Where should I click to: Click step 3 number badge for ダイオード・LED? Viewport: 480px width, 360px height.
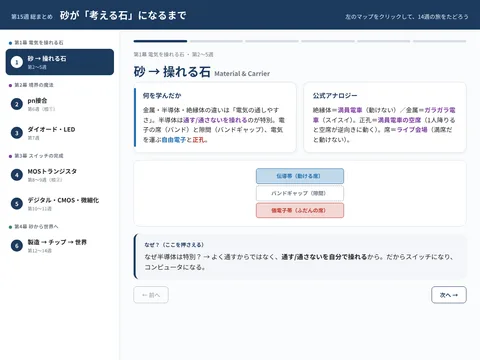click(x=17, y=133)
